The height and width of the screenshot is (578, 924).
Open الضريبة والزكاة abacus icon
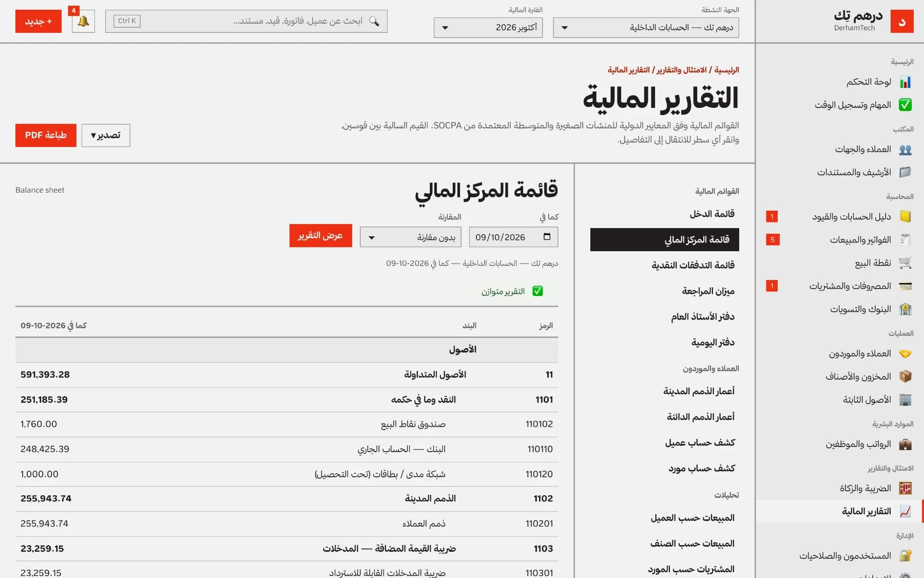pos(906,488)
